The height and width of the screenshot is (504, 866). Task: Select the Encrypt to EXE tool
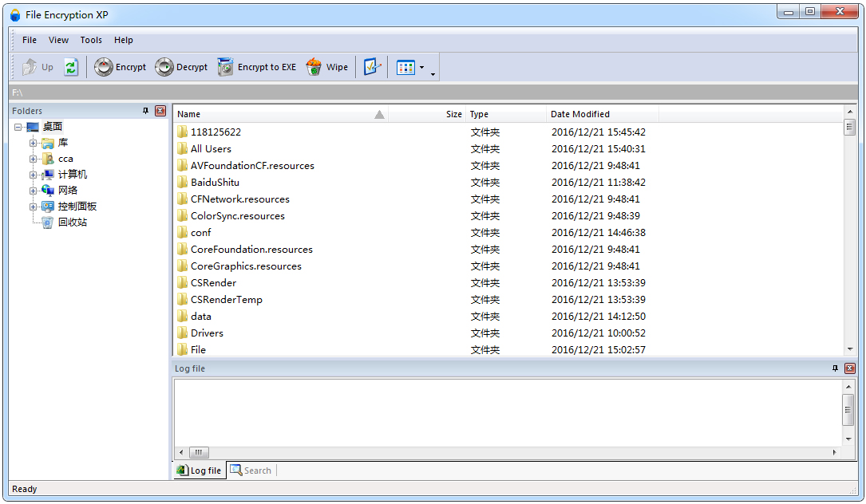[x=226, y=68]
